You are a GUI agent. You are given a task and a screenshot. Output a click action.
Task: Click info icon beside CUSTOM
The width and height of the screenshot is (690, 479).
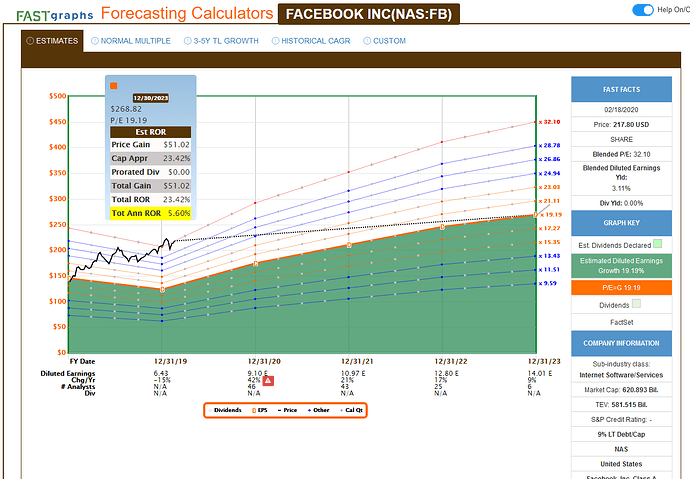click(x=367, y=41)
